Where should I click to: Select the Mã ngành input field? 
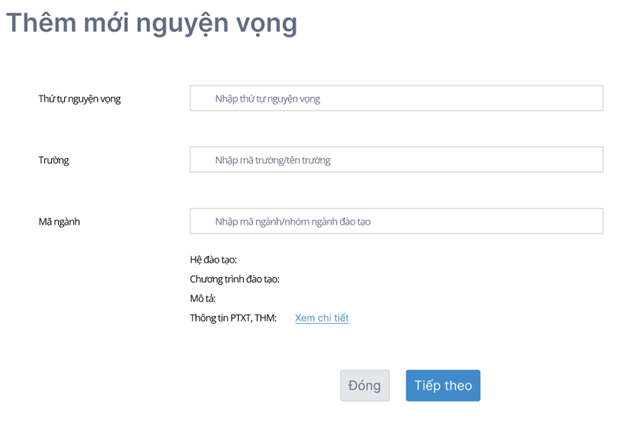tap(396, 221)
